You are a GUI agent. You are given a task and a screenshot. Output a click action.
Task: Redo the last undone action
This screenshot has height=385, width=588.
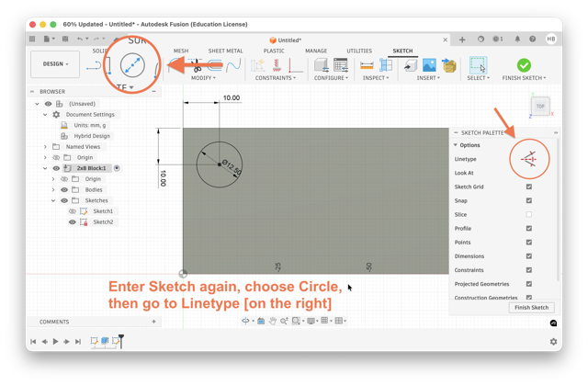tap(96, 39)
